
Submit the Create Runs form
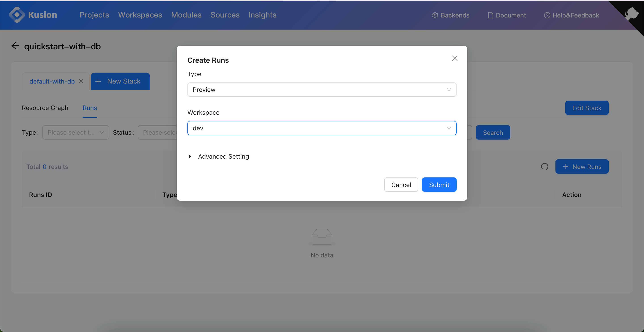click(439, 184)
